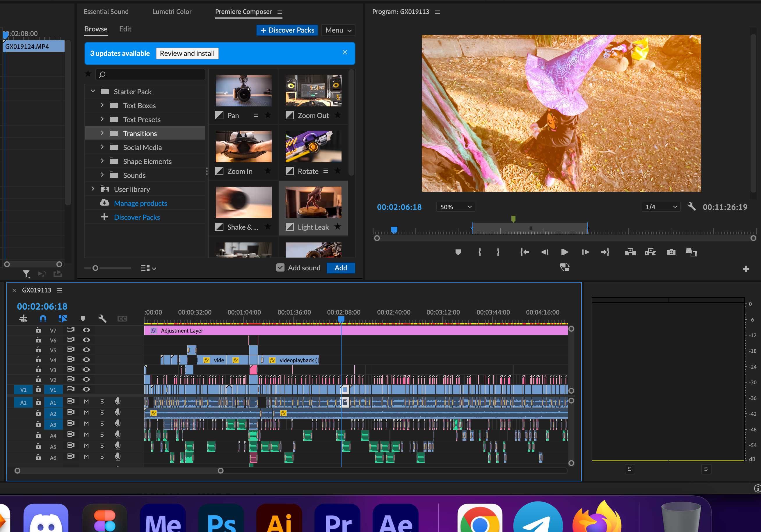The width and height of the screenshot is (761, 532).
Task: Open the playback resolution dropdown at 50%
Action: (x=456, y=207)
